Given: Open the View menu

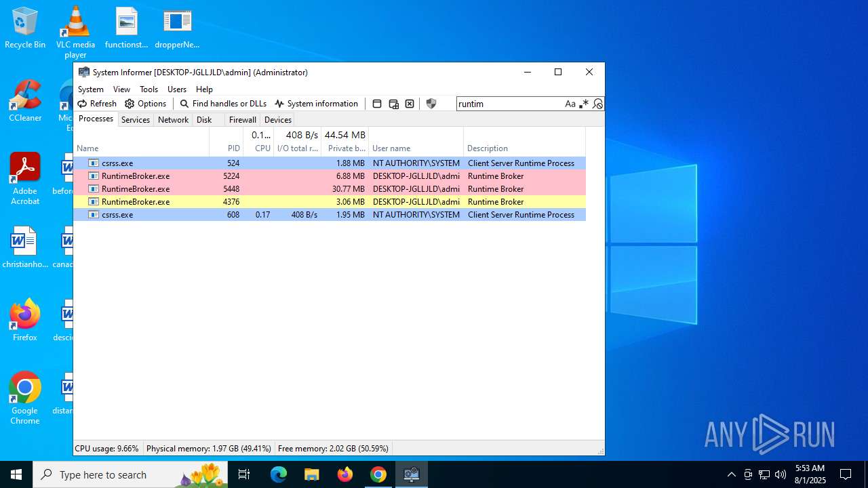Looking at the screenshot, I should (x=121, y=89).
